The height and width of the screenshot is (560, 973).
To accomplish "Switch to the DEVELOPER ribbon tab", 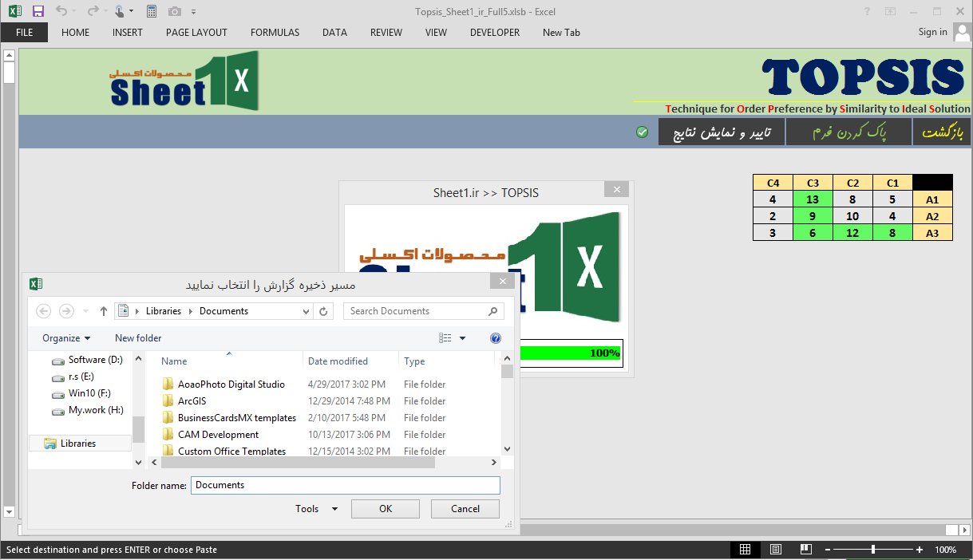I will coord(494,33).
